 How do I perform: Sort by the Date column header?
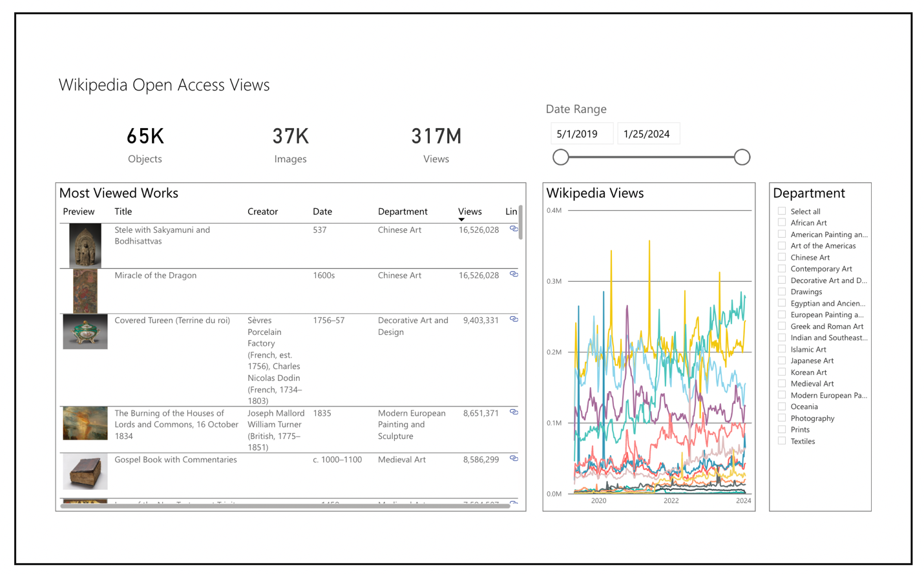click(322, 211)
